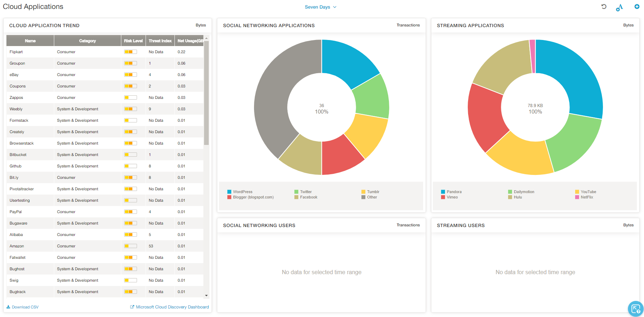Screen dimensions: 644x317
Task: Sort table by Category column header
Action: click(x=87, y=41)
